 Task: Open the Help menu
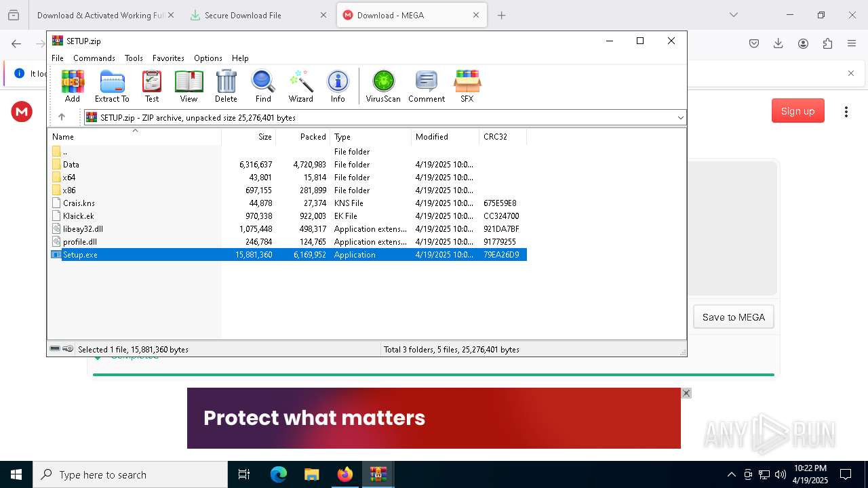pyautogui.click(x=240, y=58)
